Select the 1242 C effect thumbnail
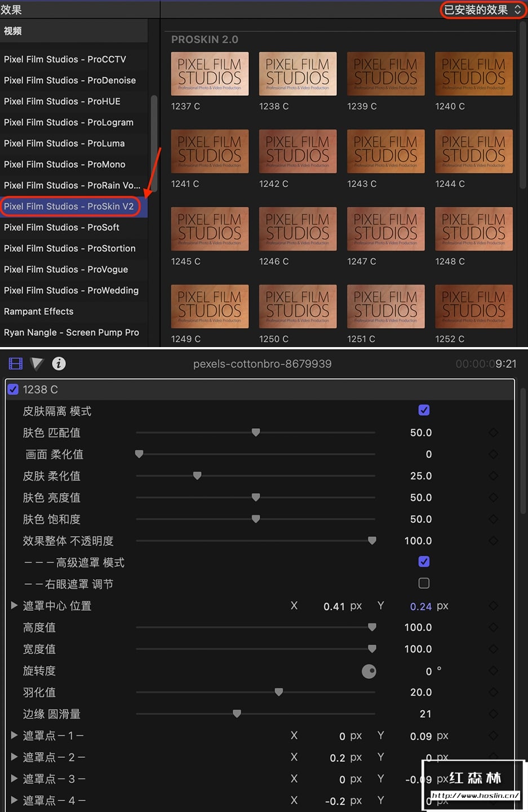This screenshot has height=812, width=528. pos(298,152)
